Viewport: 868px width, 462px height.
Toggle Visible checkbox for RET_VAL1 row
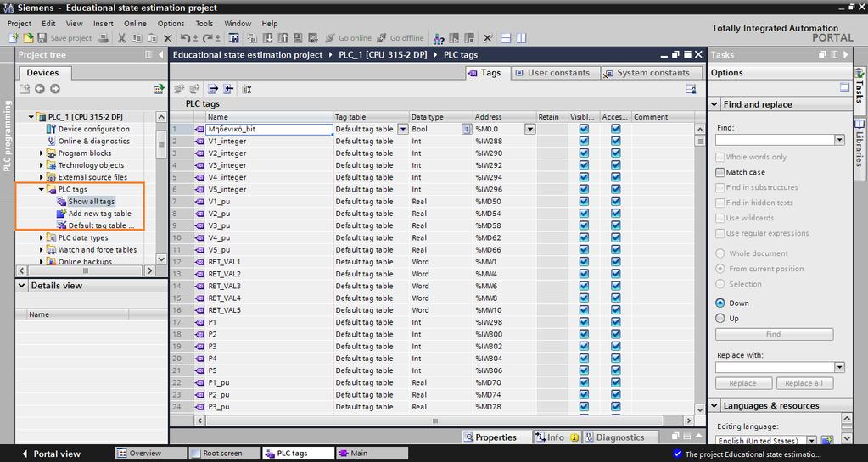pos(584,262)
